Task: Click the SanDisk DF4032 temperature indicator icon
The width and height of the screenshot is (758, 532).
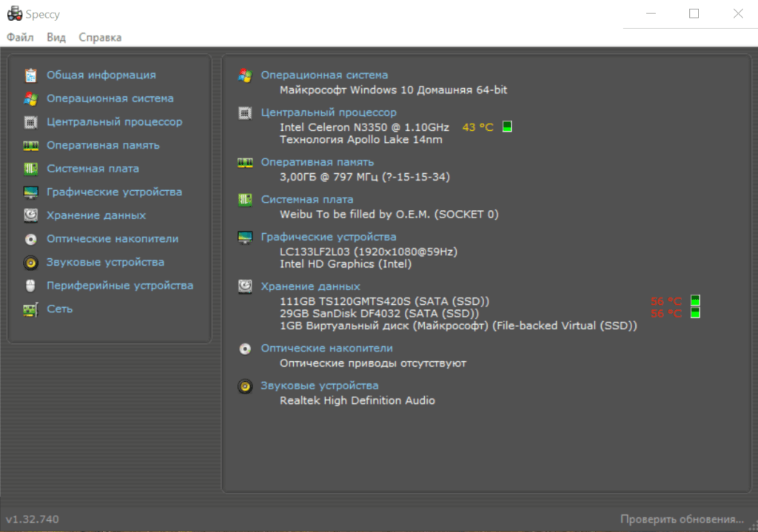Action: 695,313
